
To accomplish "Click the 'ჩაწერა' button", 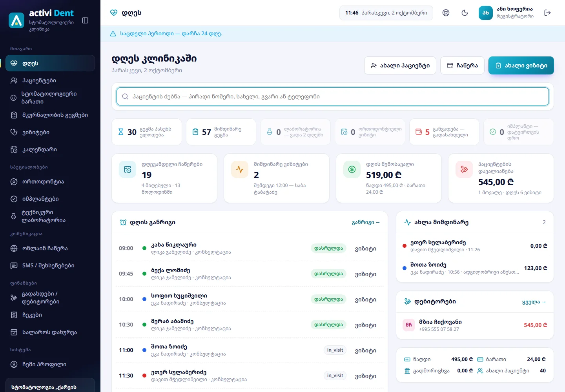I will point(462,65).
